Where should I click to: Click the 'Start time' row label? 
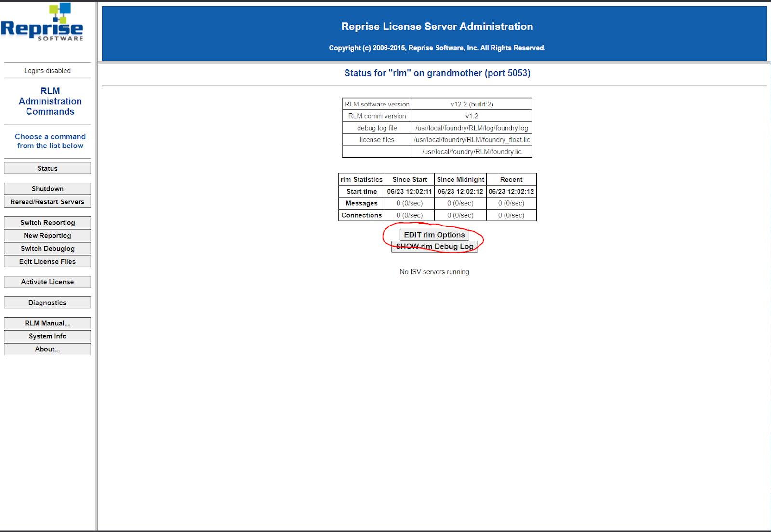coord(361,192)
